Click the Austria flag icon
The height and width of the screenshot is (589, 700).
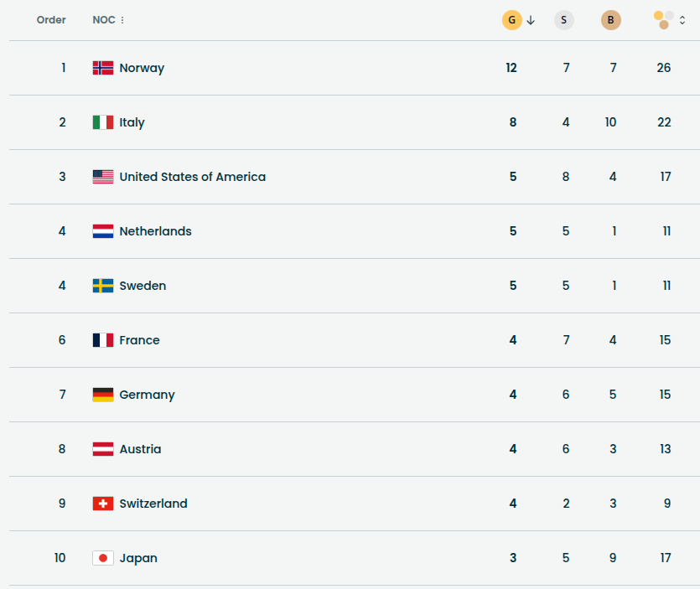[x=102, y=449]
